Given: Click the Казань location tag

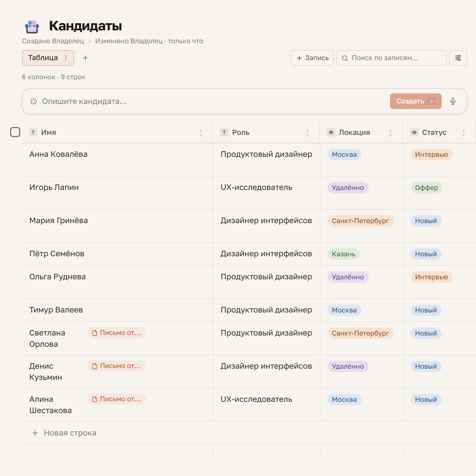Looking at the screenshot, I should point(343,254).
